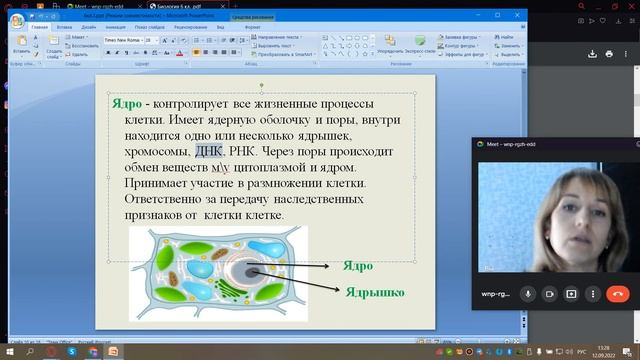Click the Increase font size icon
640x360 pixels.
[165, 40]
